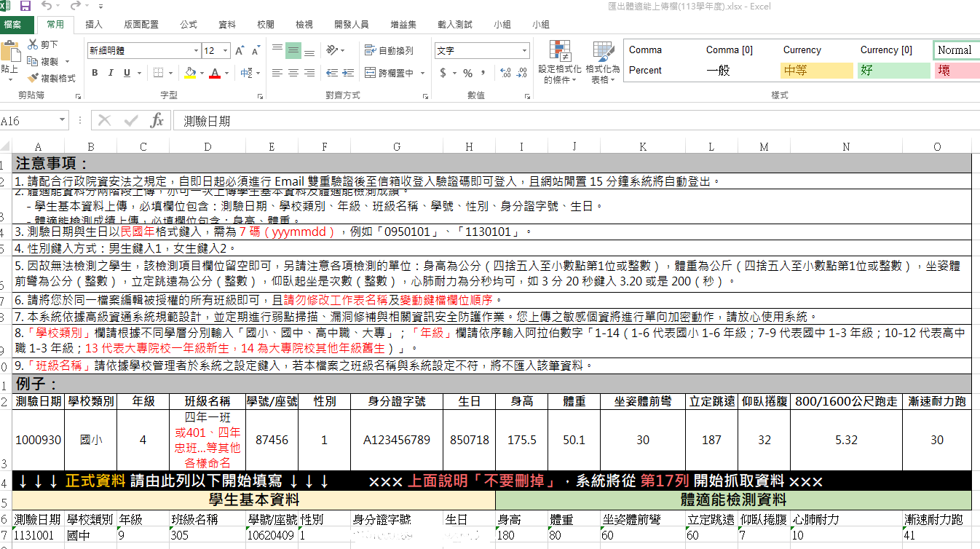Toggle 跨欄置中 merge and center

(389, 73)
